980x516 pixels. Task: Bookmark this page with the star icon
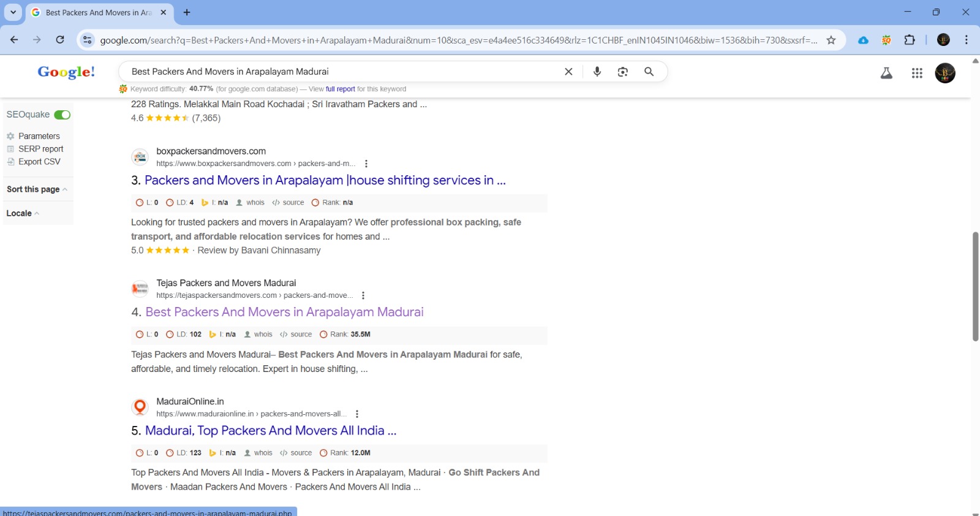(831, 40)
